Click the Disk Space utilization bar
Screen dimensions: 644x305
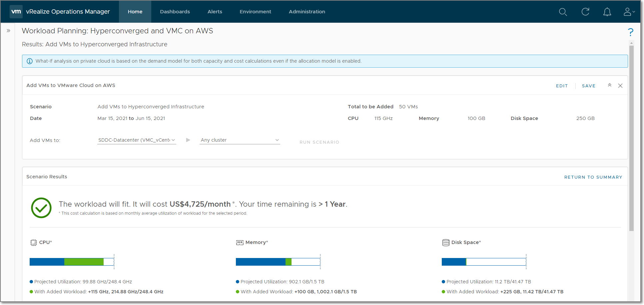(484, 262)
